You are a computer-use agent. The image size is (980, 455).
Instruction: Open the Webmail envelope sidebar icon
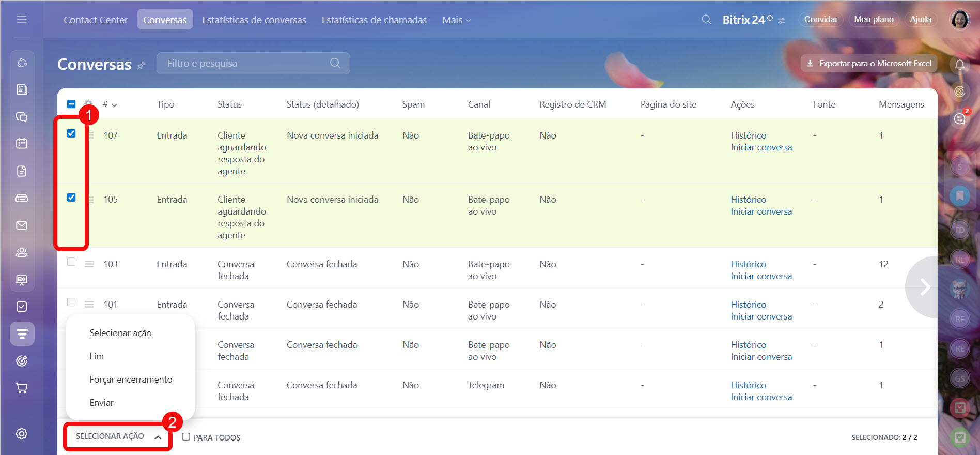(22, 225)
